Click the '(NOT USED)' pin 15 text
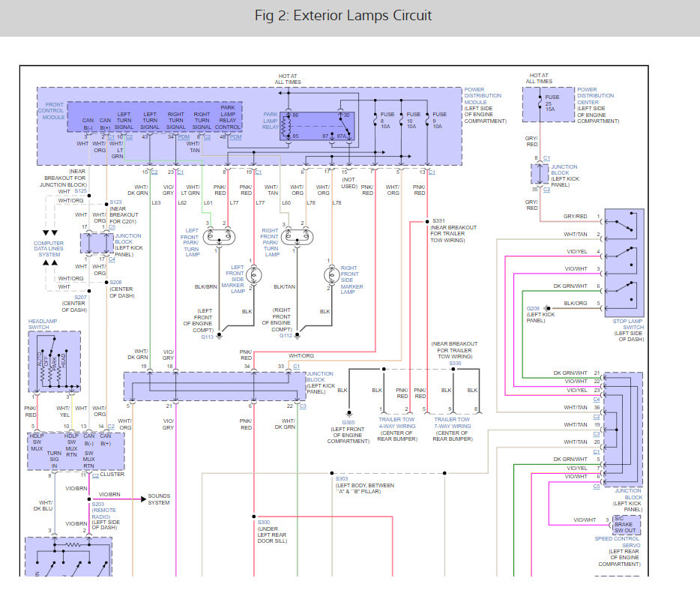700x596 pixels. 349,183
